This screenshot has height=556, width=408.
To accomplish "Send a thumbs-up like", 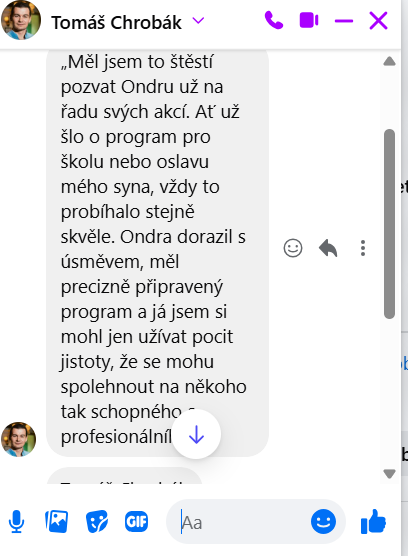I will pos(373,521).
